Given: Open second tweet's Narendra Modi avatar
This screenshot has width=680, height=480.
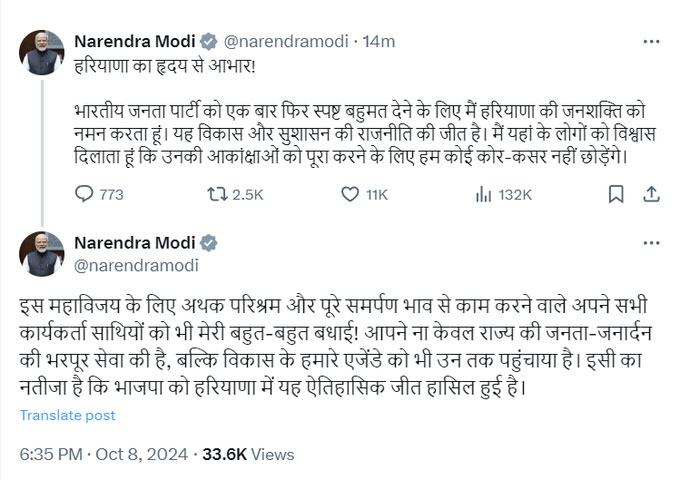Looking at the screenshot, I should pyautogui.click(x=42, y=254).
